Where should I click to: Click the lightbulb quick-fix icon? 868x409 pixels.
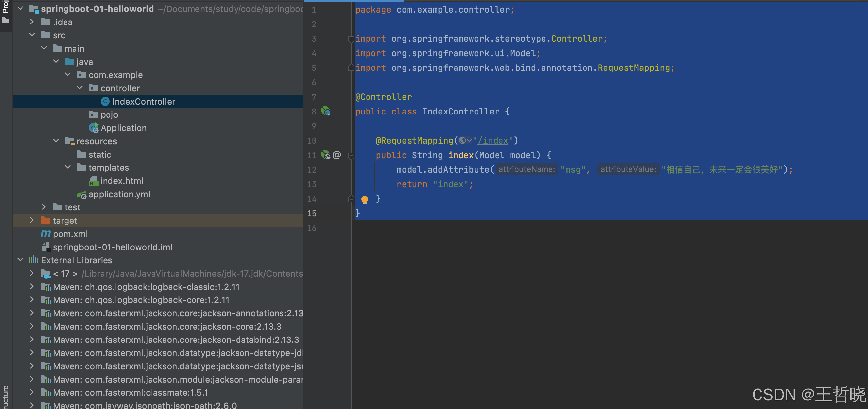(x=364, y=200)
